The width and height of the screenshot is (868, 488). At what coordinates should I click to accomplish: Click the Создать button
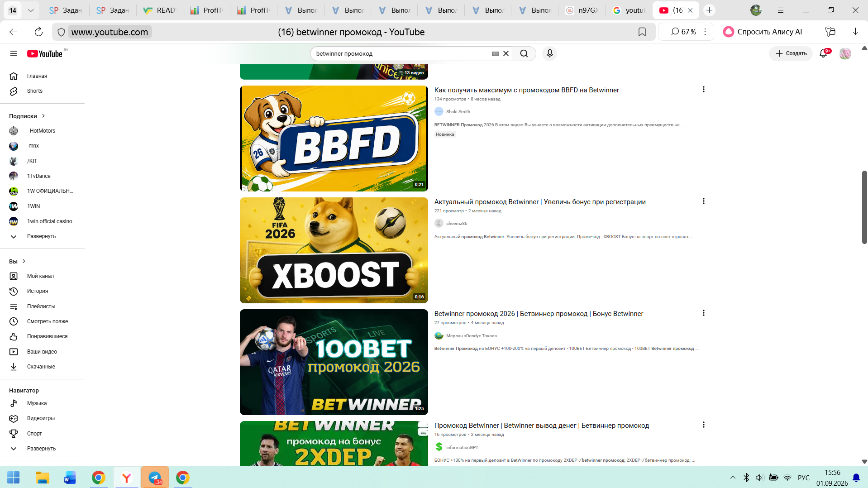pyautogui.click(x=791, y=53)
